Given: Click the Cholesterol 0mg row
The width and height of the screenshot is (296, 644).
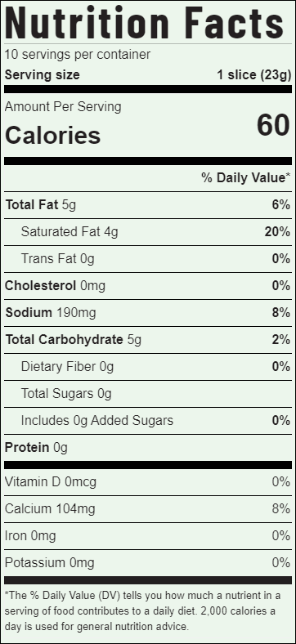Looking at the screenshot, I should click(x=148, y=286).
